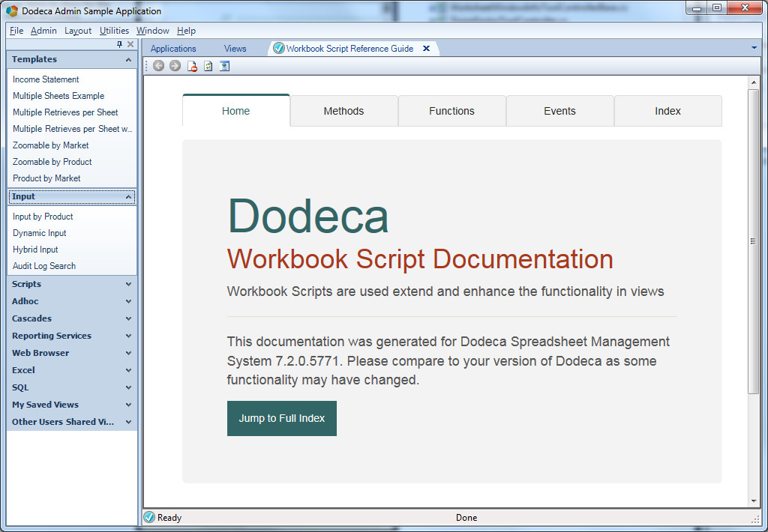Image resolution: width=768 pixels, height=532 pixels.
Task: Expand the Excel section
Action: tap(128, 370)
